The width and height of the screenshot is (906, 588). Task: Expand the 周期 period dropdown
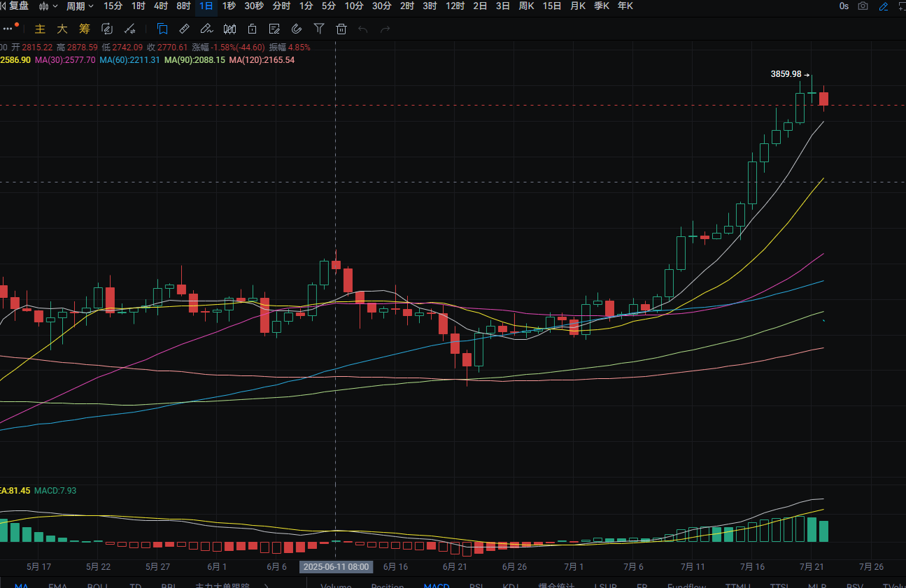point(80,6)
